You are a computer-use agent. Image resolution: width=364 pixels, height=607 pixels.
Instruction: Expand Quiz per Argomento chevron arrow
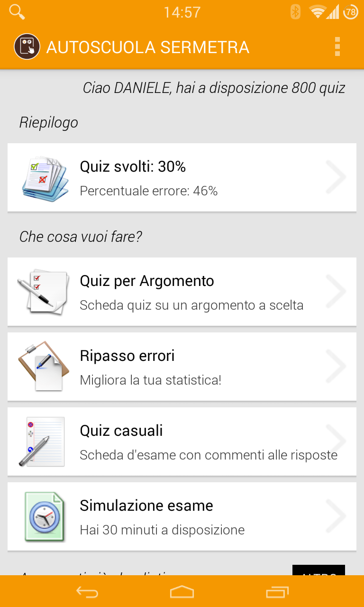point(337,292)
